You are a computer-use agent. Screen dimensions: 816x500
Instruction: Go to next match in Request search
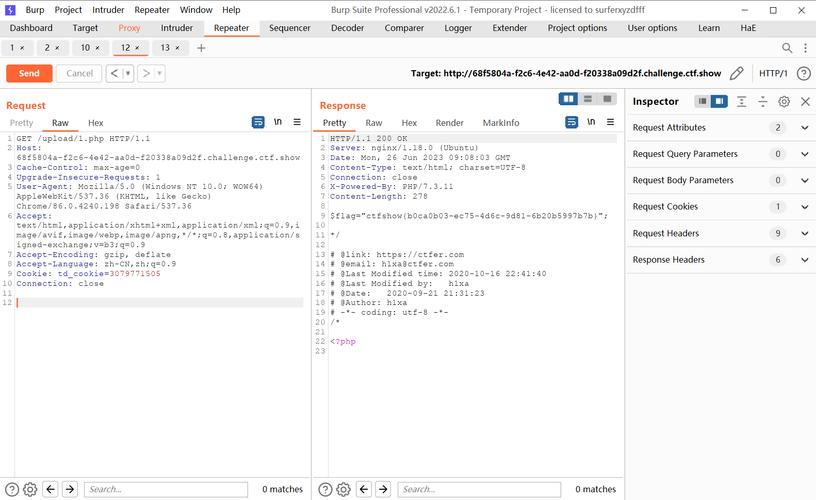pyautogui.click(x=70, y=489)
